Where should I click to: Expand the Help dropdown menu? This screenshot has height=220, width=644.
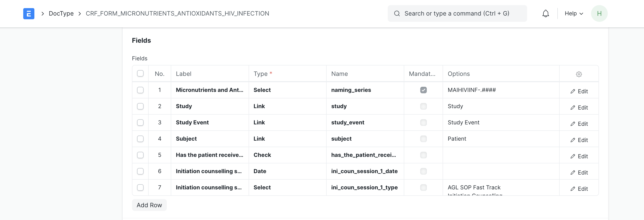pos(574,13)
